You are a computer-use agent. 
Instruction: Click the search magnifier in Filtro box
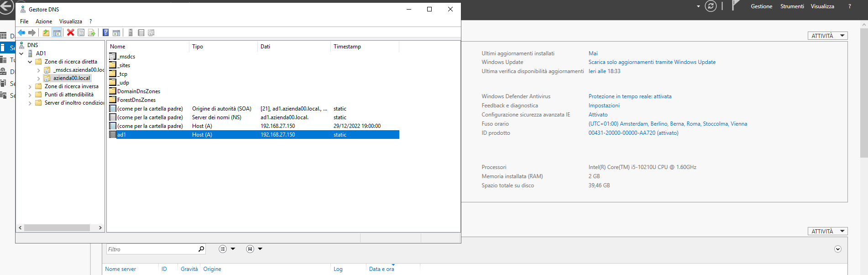[201, 249]
